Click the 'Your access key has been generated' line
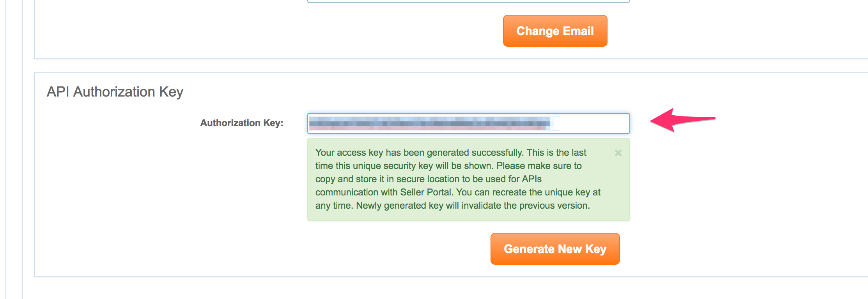Image resolution: width=868 pixels, height=299 pixels. (451, 153)
